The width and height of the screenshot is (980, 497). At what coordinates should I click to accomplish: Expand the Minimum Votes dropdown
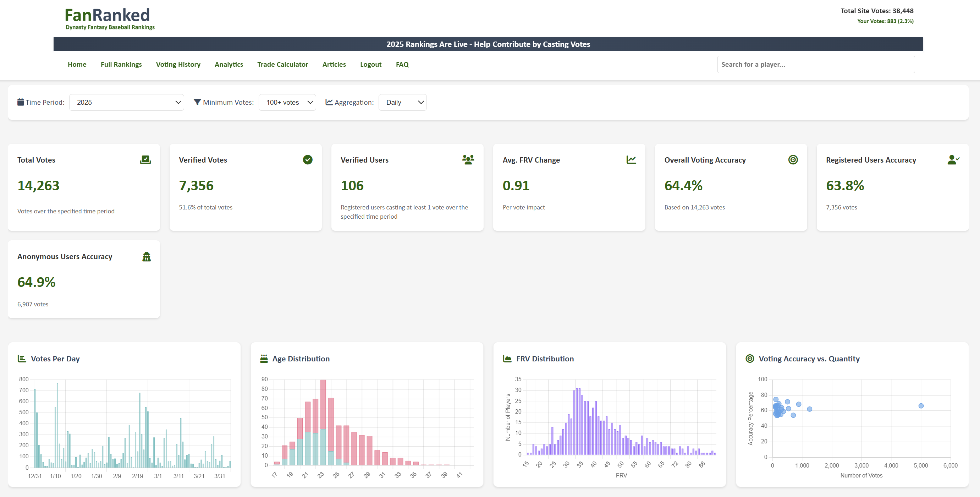point(287,102)
